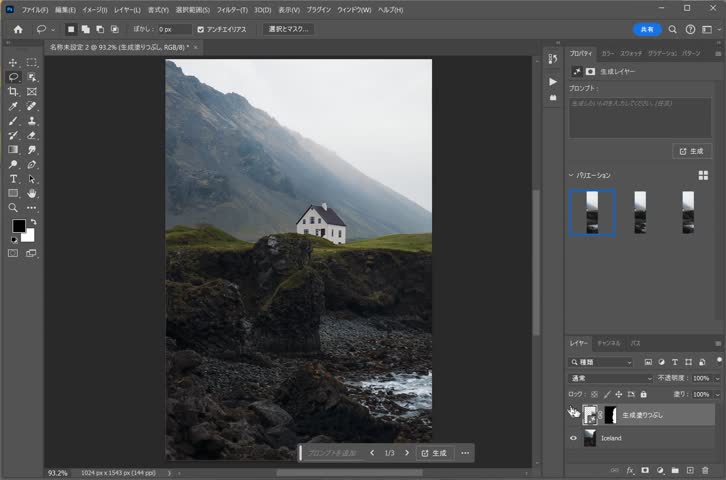Add layer style with the fx icon
The image size is (726, 480).
click(x=630, y=469)
